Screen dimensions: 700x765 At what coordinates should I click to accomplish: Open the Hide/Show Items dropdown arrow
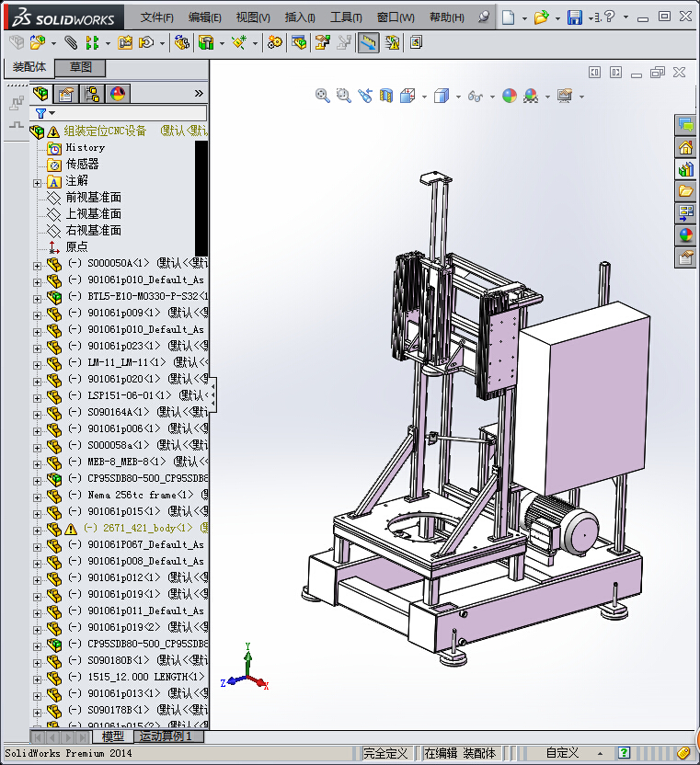(x=492, y=97)
